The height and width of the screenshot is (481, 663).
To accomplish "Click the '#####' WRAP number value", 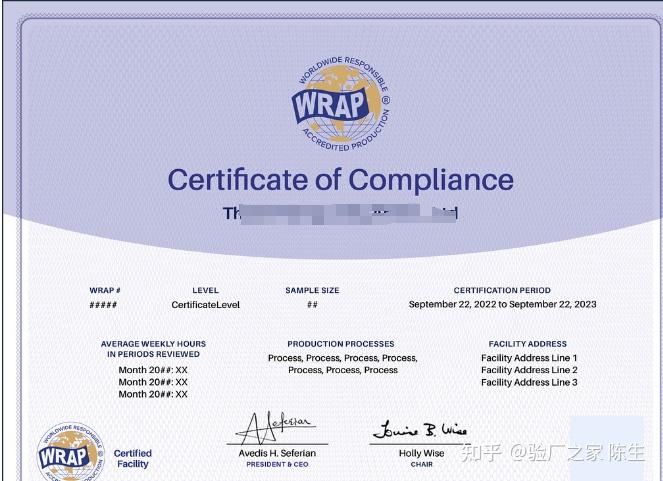I will (x=103, y=305).
